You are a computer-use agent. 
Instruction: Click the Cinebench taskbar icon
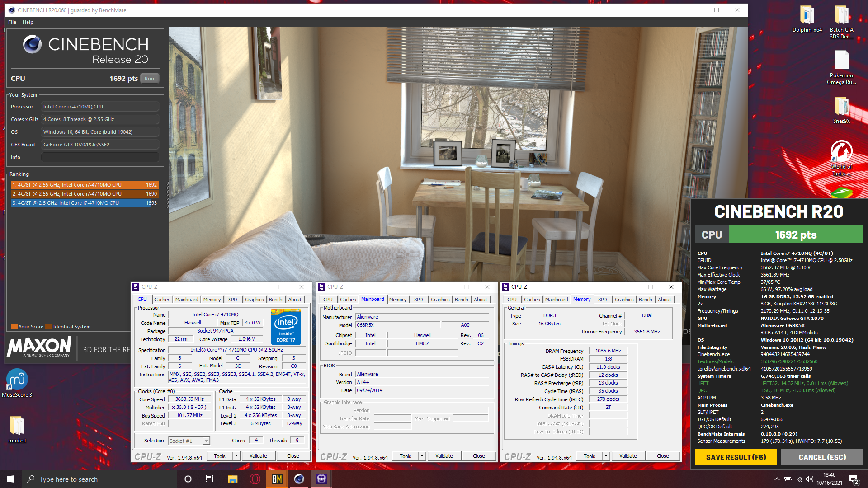[x=299, y=479]
